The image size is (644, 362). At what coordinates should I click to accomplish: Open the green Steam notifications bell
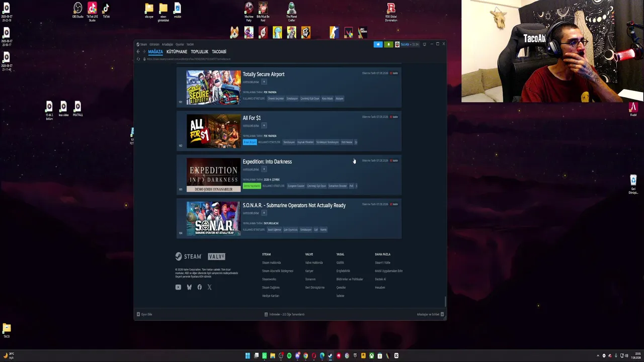tap(388, 44)
